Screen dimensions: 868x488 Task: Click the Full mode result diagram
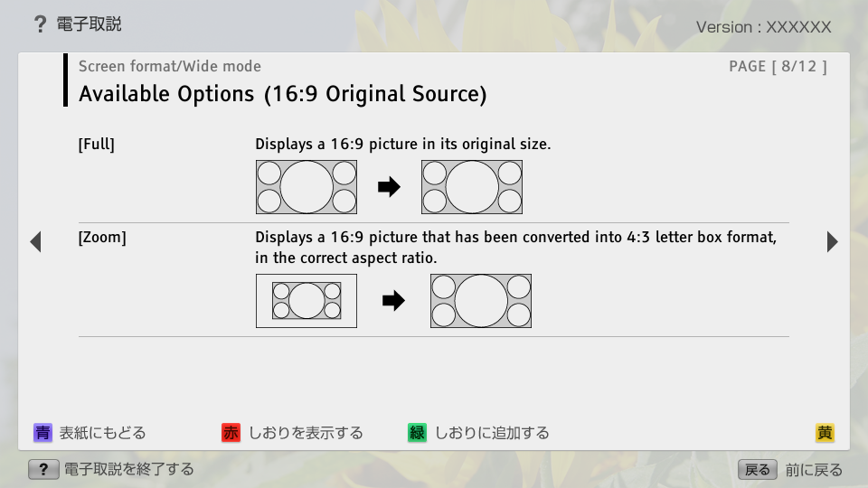click(472, 187)
